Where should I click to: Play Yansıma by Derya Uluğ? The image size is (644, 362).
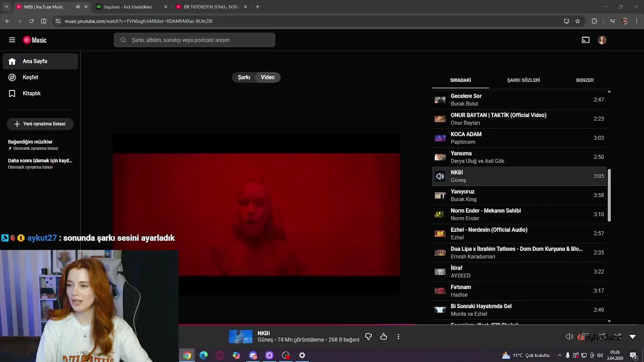519,157
